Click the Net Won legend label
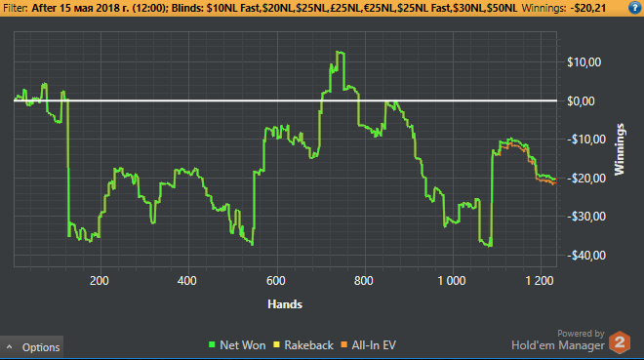644x360 pixels. (243, 345)
